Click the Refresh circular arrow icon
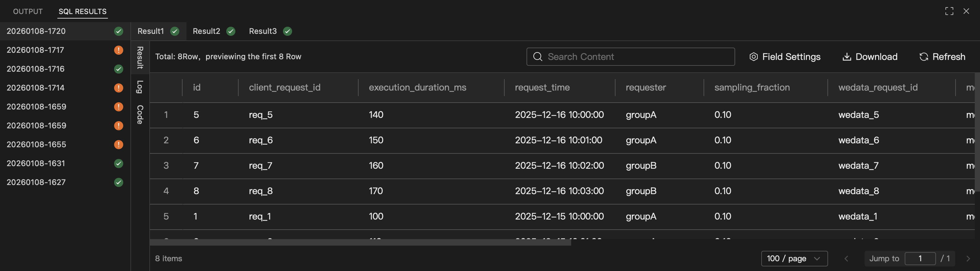Viewport: 980px width, 271px height. point(923,57)
